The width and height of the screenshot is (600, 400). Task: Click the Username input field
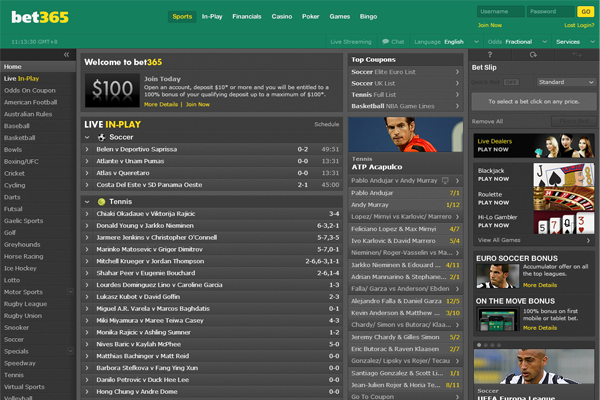click(x=501, y=11)
